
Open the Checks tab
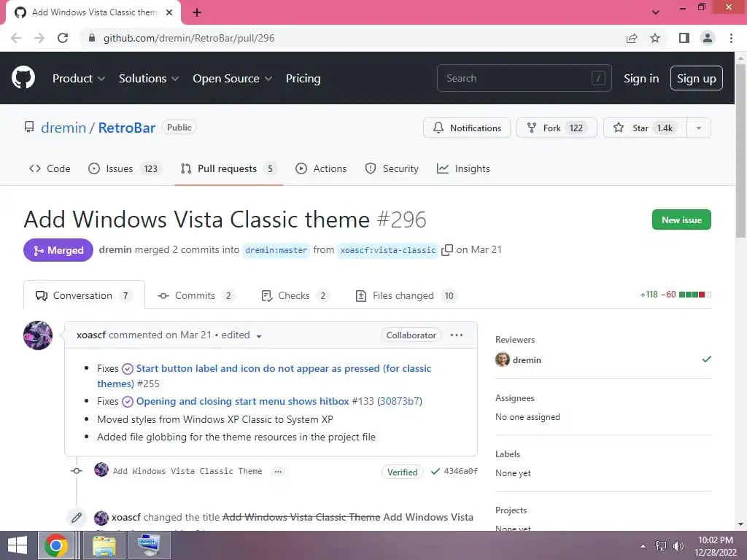[295, 296]
